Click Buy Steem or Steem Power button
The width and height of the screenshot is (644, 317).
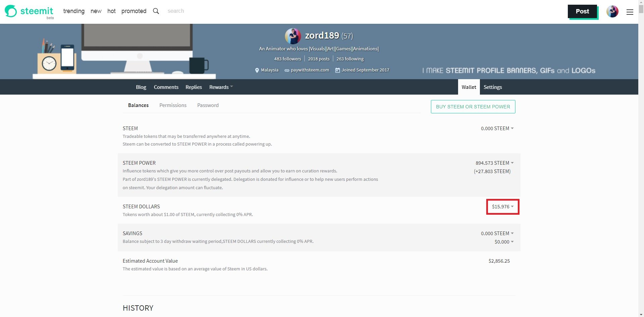(x=473, y=107)
